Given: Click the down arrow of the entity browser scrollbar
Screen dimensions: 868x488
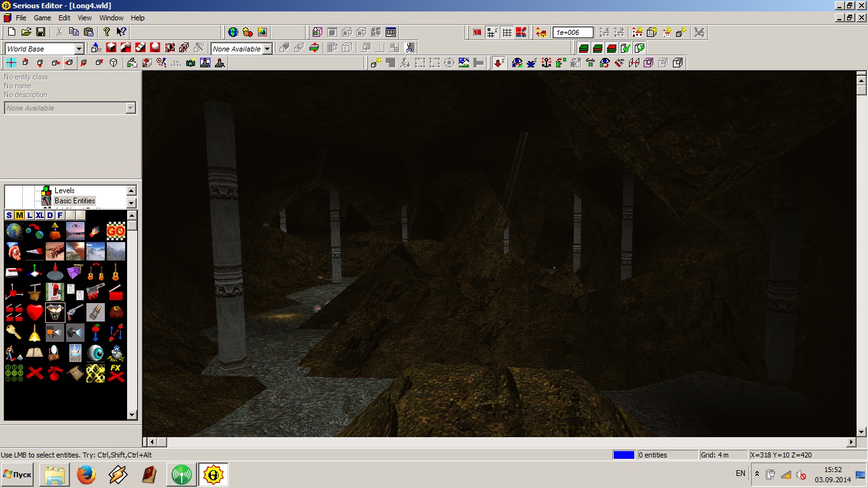Looking at the screenshot, I should click(x=132, y=415).
